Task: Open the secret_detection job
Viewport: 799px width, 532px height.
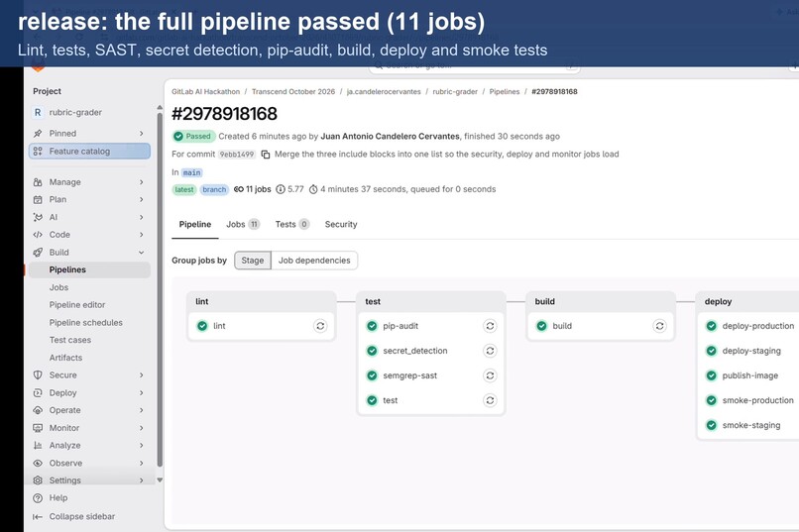Action: click(x=415, y=351)
